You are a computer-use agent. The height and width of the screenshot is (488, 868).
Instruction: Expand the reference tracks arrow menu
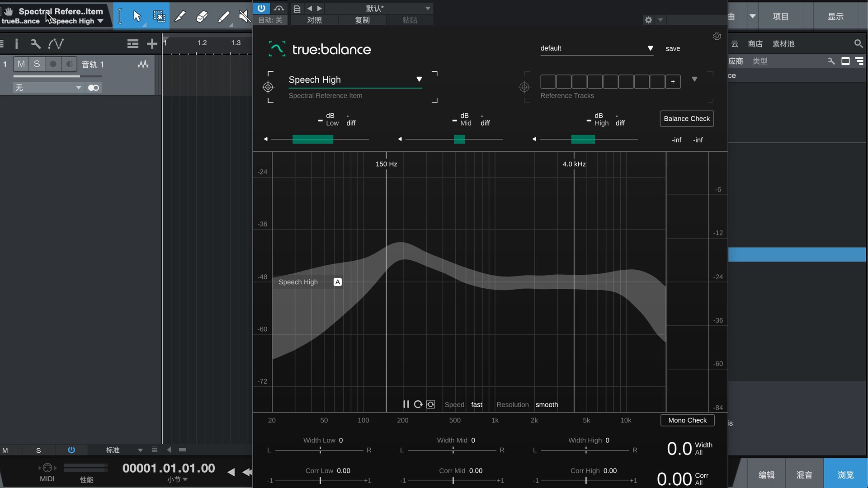click(694, 80)
